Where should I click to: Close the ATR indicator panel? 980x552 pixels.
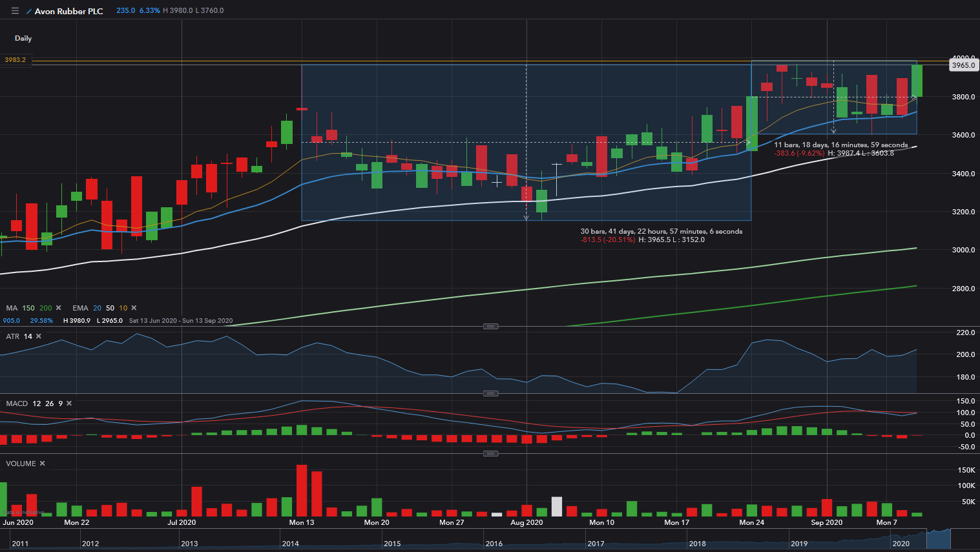tap(39, 336)
